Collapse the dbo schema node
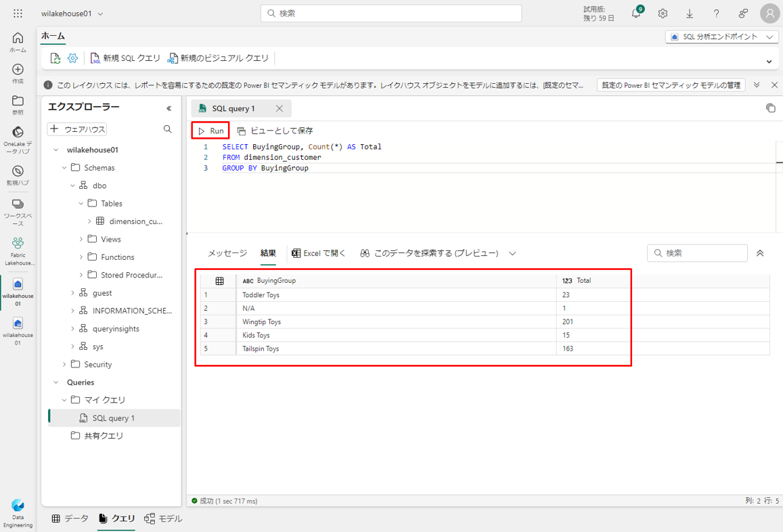The height and width of the screenshot is (532, 783). click(72, 186)
